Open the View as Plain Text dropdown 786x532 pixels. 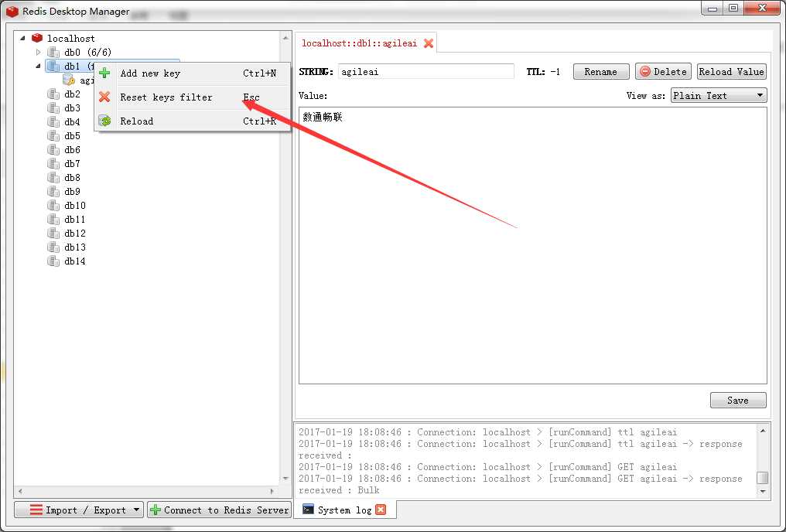[719, 95]
